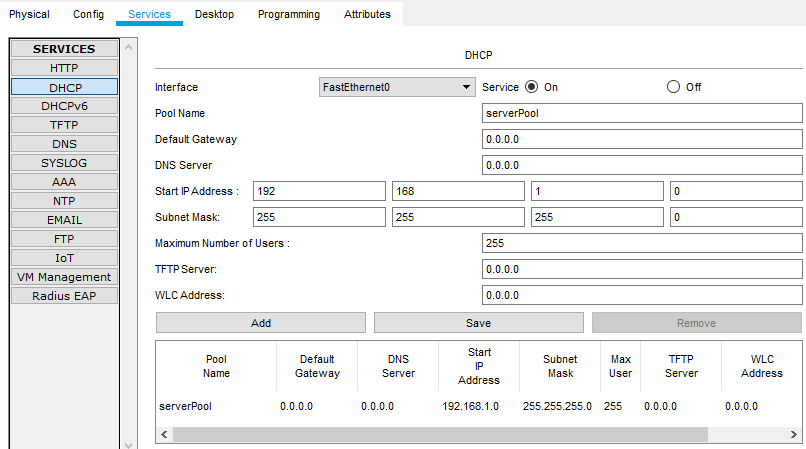Click Subnet Mask fourth octet field

coord(736,217)
